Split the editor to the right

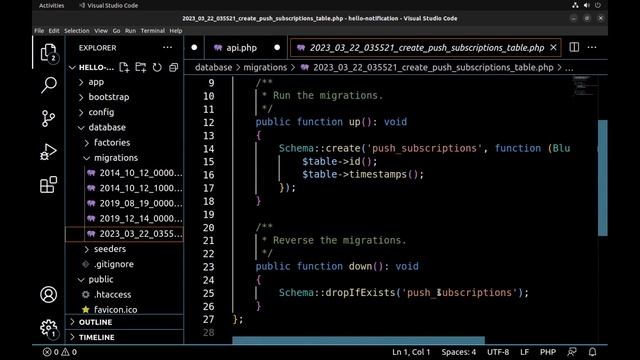[574, 47]
